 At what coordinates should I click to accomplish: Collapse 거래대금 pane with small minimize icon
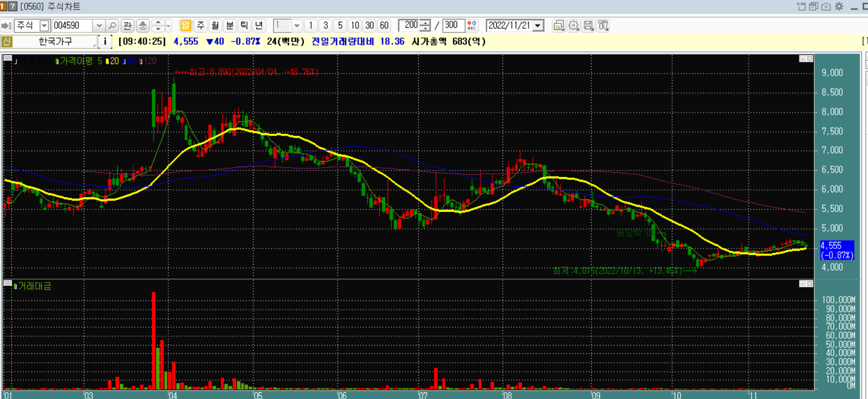pyautogui.click(x=803, y=284)
